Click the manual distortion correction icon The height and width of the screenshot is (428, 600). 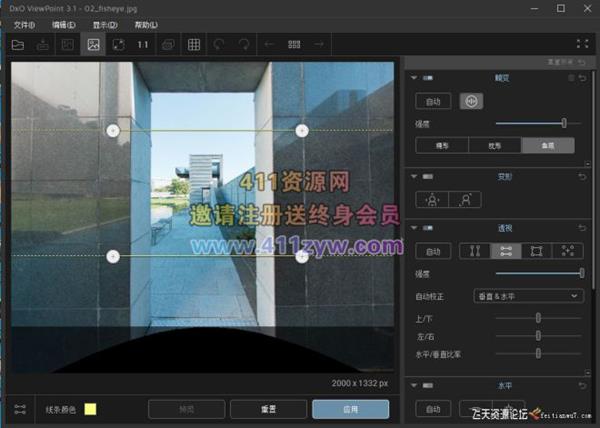point(469,100)
